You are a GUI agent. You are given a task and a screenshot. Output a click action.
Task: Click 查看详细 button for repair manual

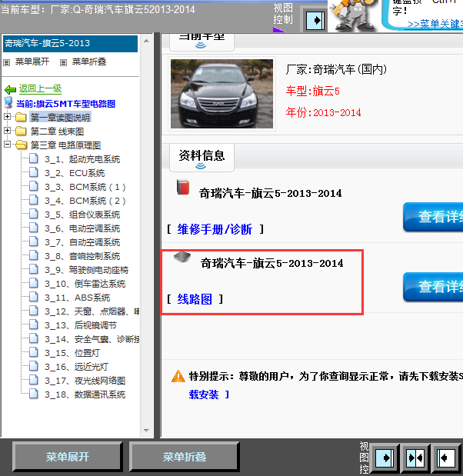click(x=433, y=217)
